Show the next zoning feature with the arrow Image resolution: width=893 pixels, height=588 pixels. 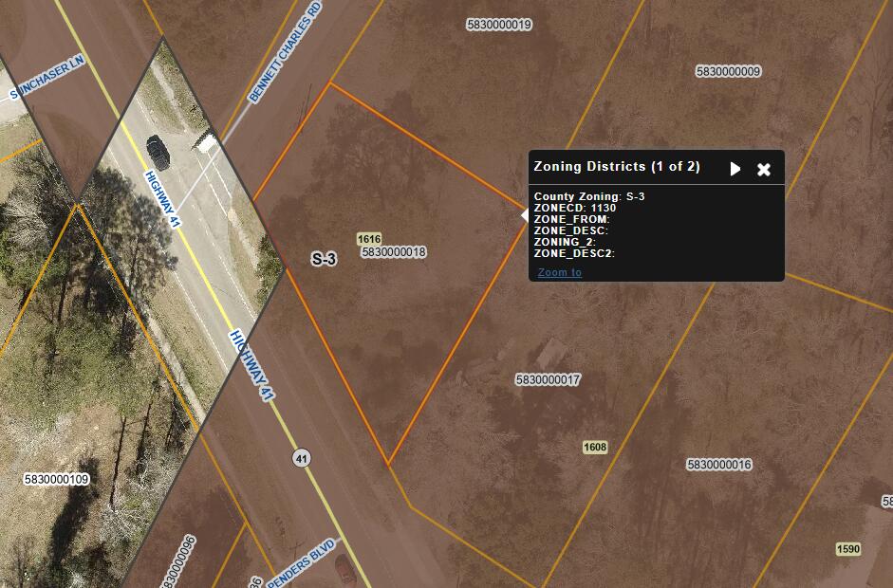coord(735,169)
